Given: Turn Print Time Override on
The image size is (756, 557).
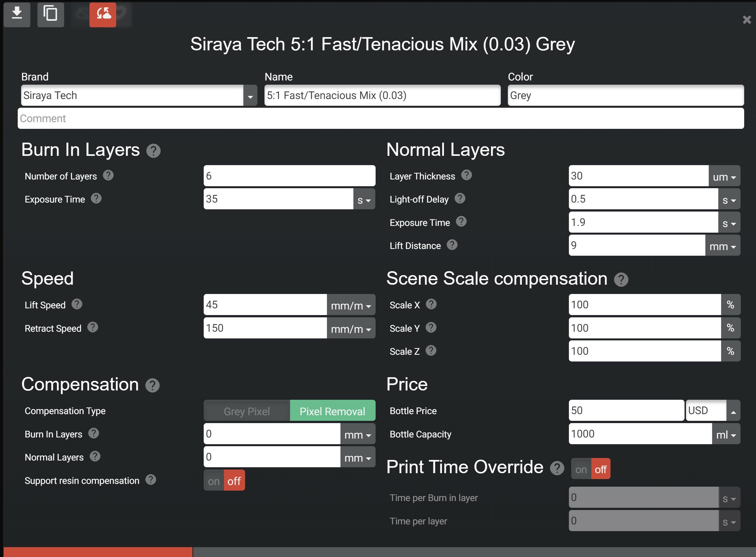Looking at the screenshot, I should click(581, 469).
